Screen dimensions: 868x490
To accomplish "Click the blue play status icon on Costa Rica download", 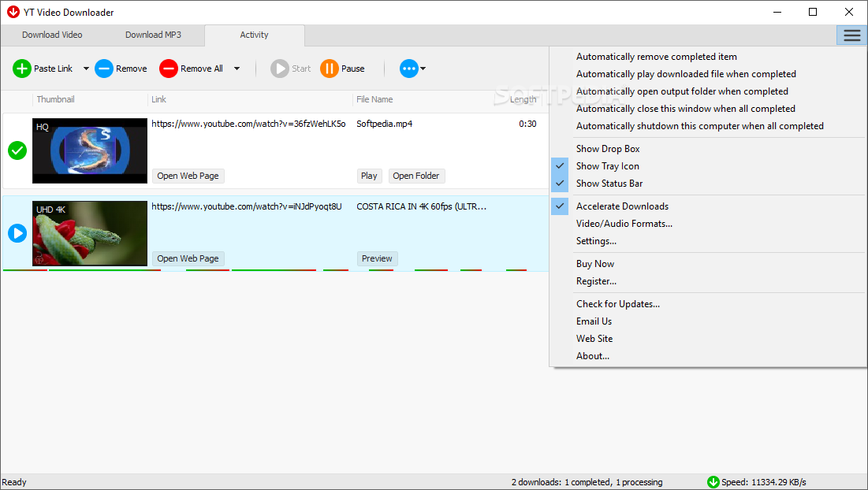I will pos(17,233).
